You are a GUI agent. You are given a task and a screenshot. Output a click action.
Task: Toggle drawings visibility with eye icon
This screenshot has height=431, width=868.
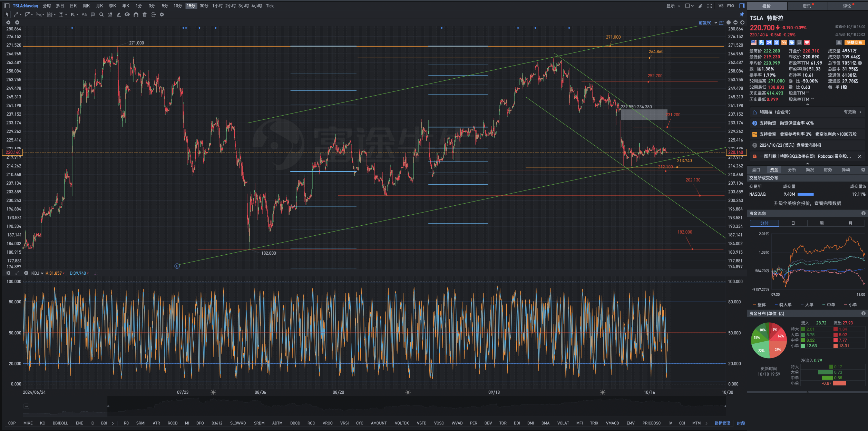click(127, 14)
